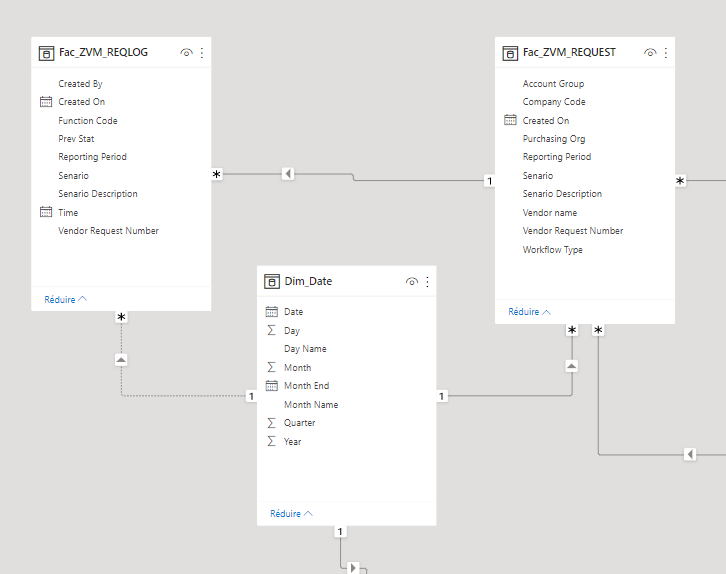The height and width of the screenshot is (574, 726).
Task: Open more options menu of Fac_ZVM_REQUEST
Action: coord(666,53)
